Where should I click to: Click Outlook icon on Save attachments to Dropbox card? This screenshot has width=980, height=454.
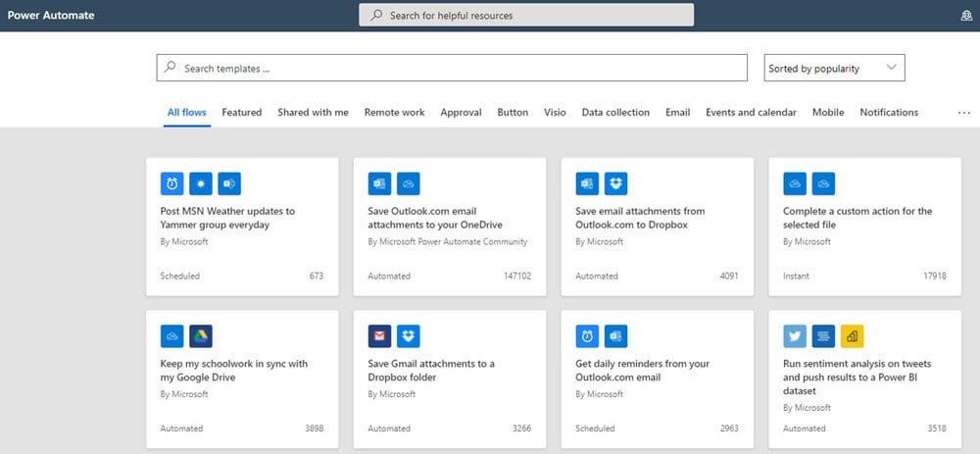587,183
